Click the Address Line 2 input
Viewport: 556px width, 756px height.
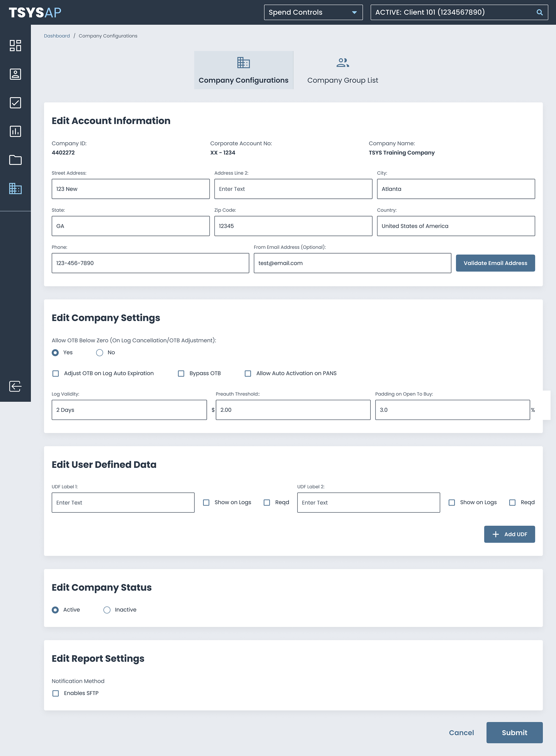tap(293, 189)
